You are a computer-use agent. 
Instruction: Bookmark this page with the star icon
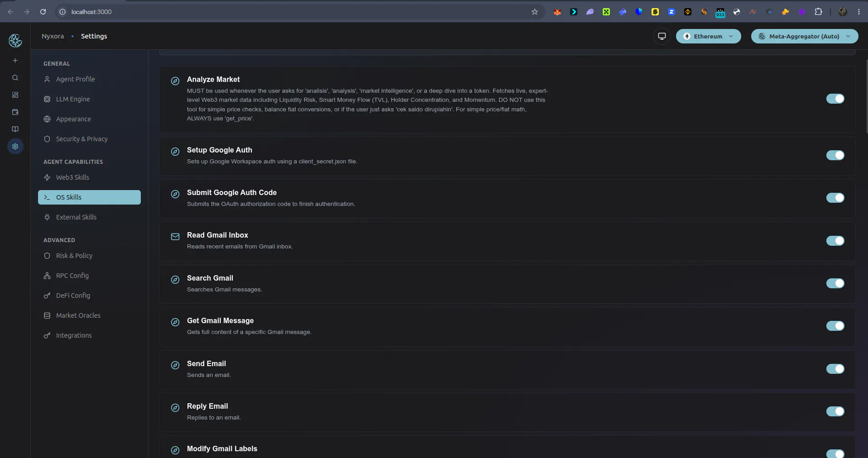(x=535, y=12)
